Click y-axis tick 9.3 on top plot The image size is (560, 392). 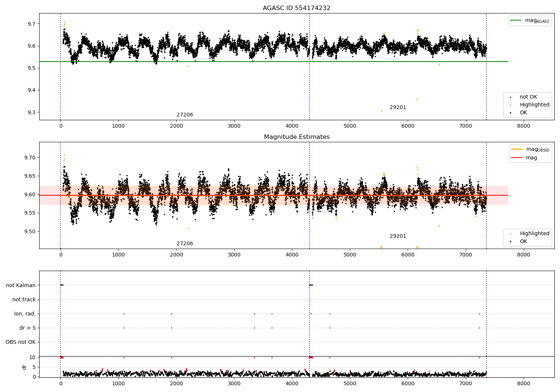point(31,112)
